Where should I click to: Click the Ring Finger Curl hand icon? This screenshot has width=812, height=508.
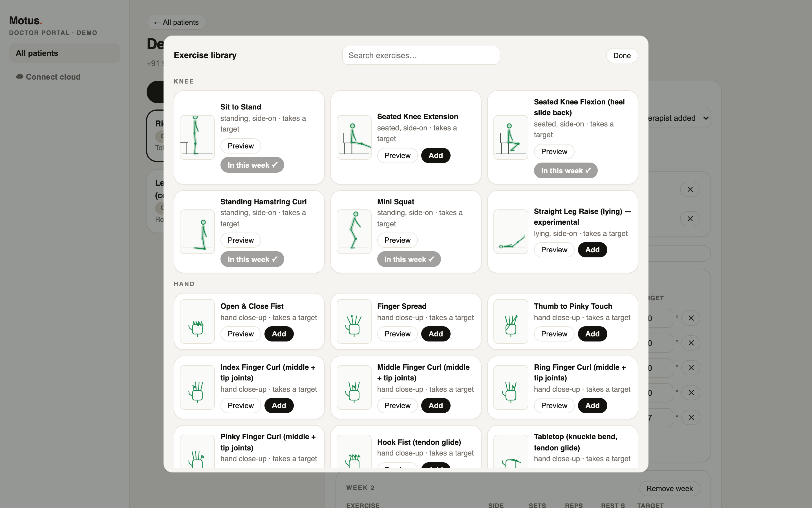[x=511, y=387]
